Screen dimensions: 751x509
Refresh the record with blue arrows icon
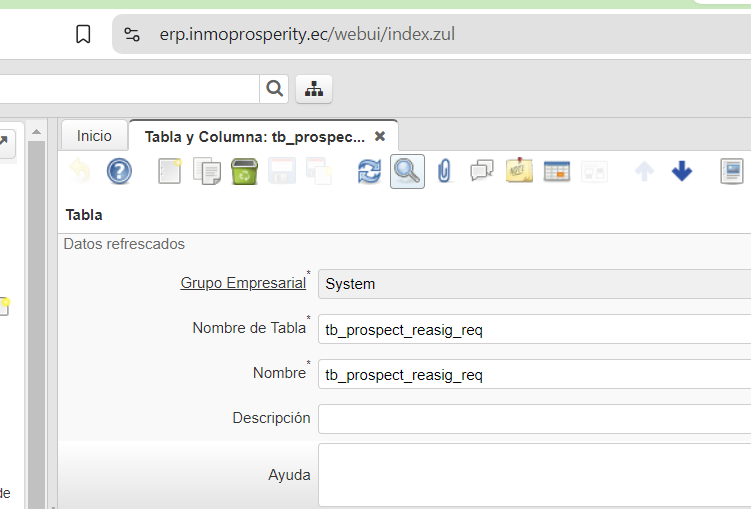[369, 171]
